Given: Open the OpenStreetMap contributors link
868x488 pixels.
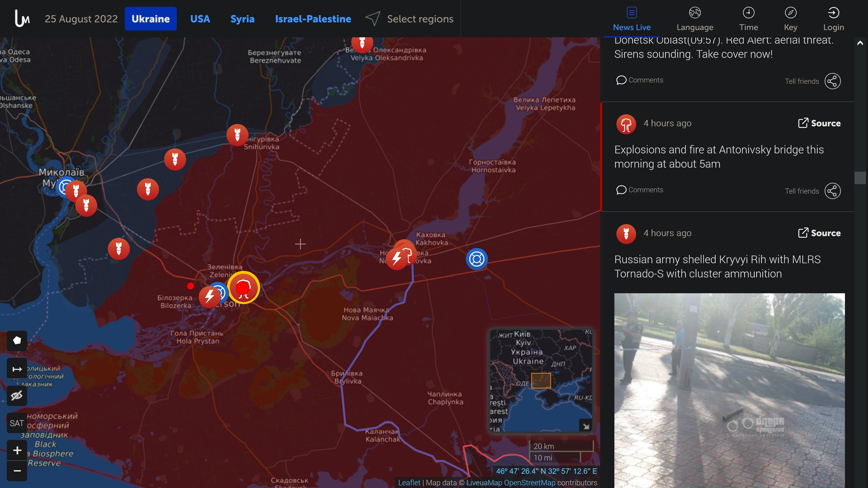Looking at the screenshot, I should [530, 483].
